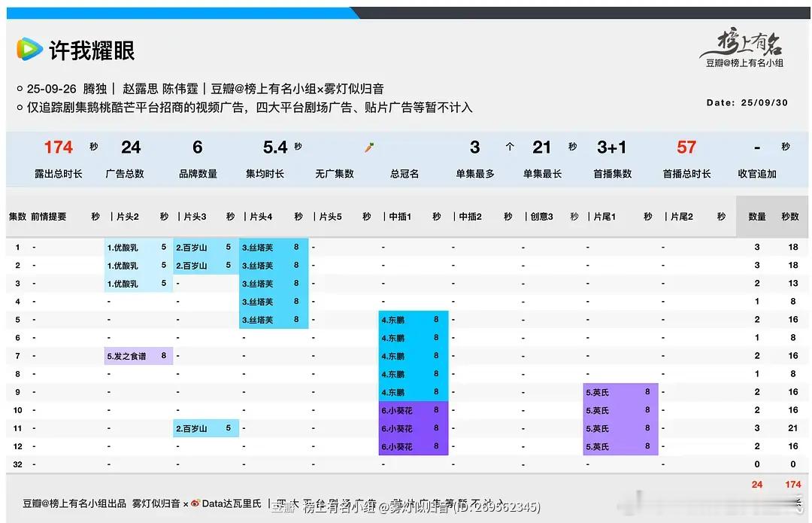Click the 无广集数 label
The image size is (812, 523).
pos(335,174)
